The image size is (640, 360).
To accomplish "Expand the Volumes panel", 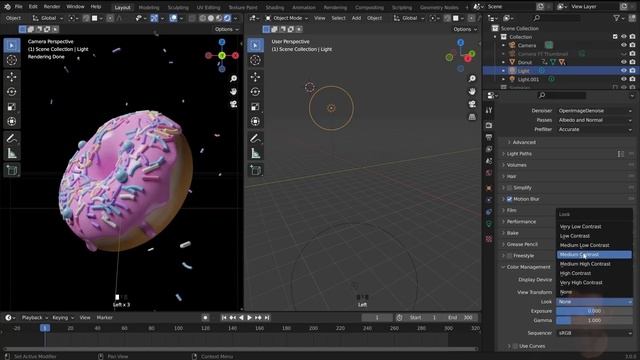I will coord(516,165).
